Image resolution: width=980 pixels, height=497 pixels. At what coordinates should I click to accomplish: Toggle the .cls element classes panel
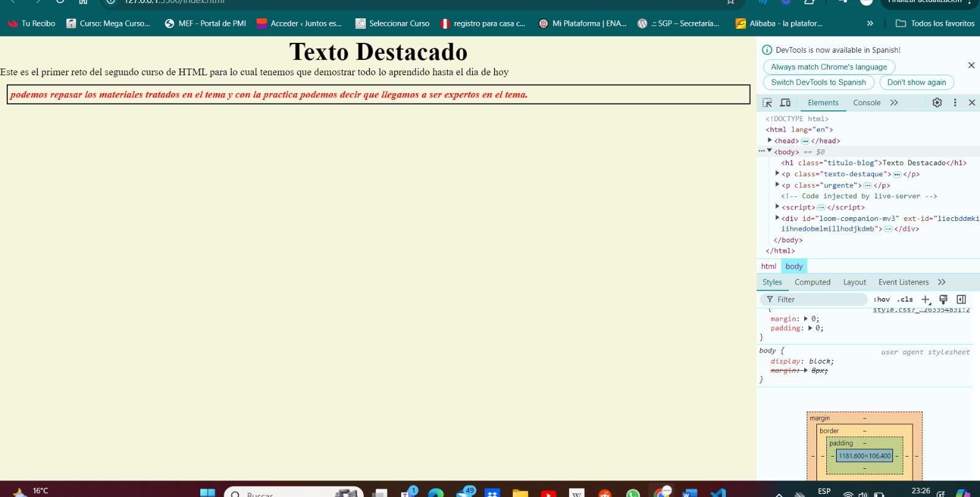coord(905,299)
